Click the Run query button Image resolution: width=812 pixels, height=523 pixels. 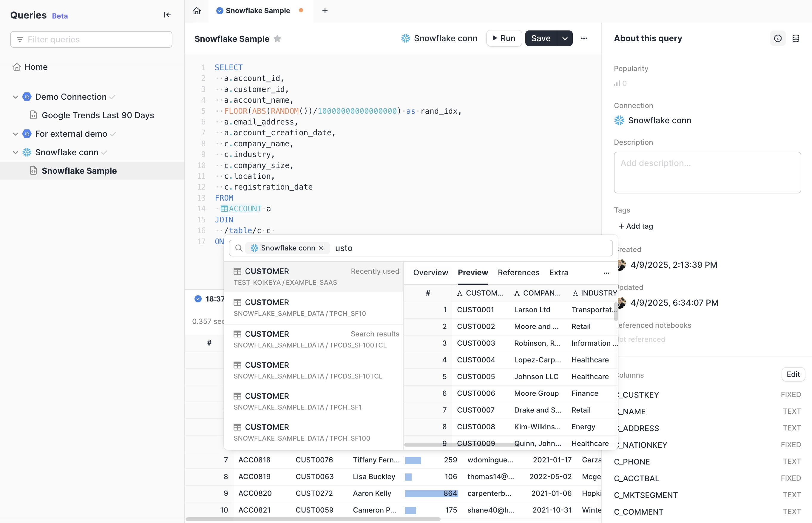click(x=504, y=39)
